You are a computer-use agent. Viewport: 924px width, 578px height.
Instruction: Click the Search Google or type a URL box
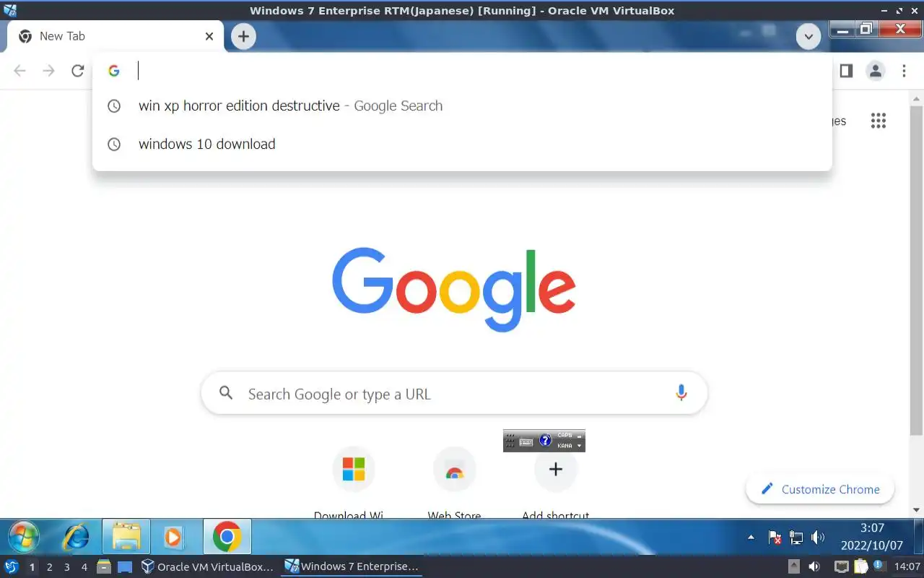pyautogui.click(x=454, y=393)
